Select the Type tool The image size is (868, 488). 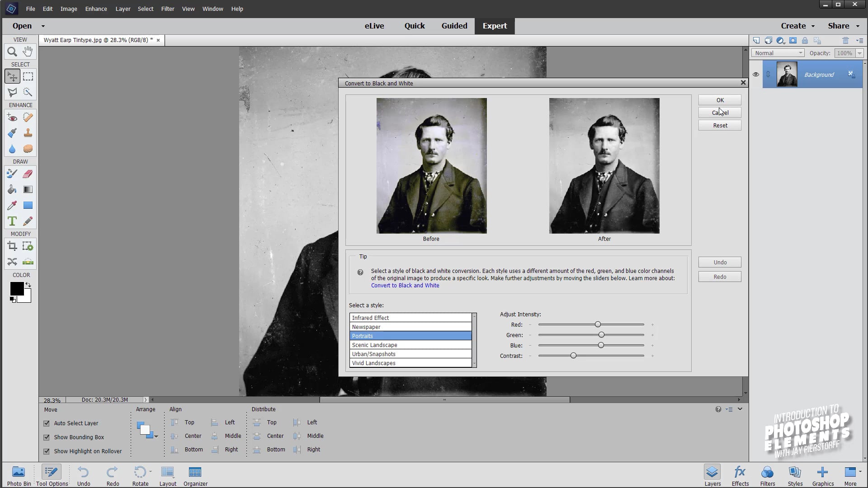click(12, 221)
